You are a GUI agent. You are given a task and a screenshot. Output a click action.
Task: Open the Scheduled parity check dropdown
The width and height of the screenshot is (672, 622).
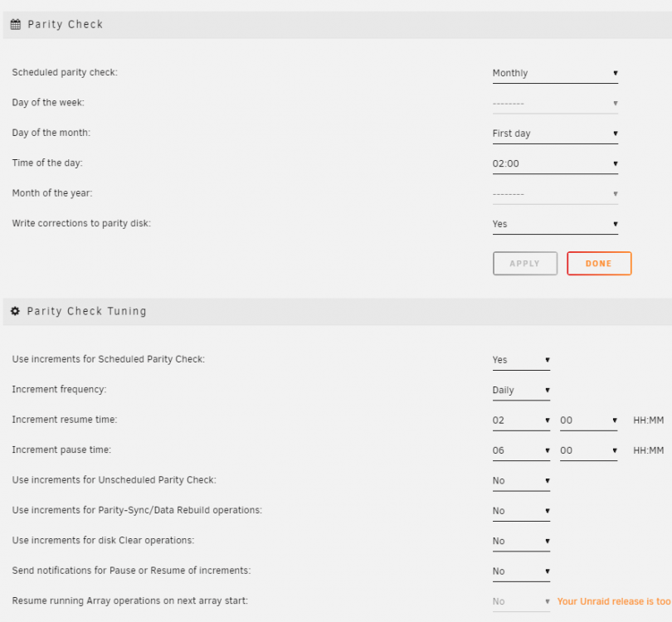(x=555, y=73)
